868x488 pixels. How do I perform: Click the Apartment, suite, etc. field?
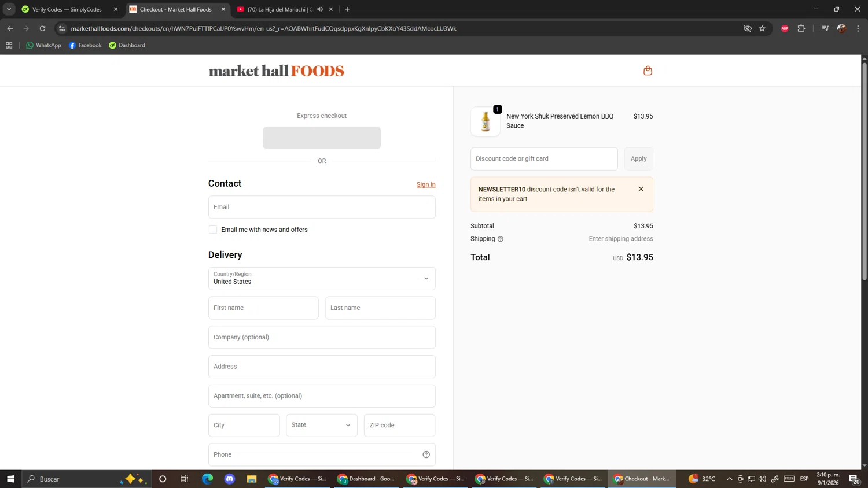[322, 396]
